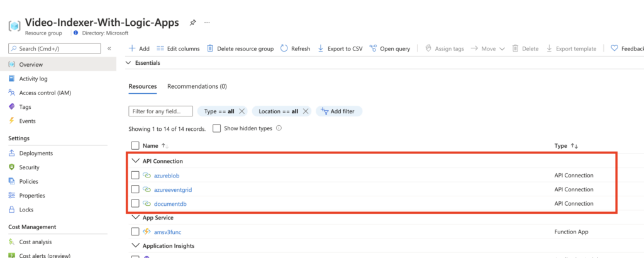Open Overview in the sidebar
Viewport: 644px width, 258px height.
[x=58, y=64]
